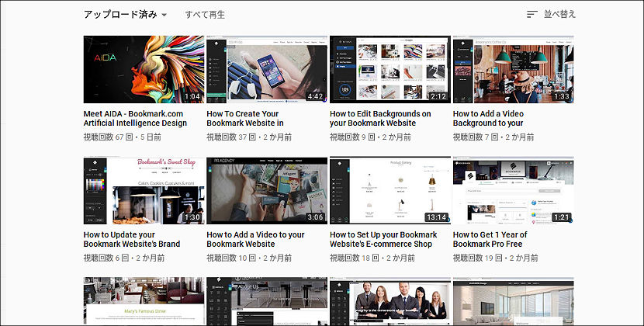Click the 2:12 duration badge
Image resolution: width=644 pixels, height=326 pixels.
click(x=438, y=96)
